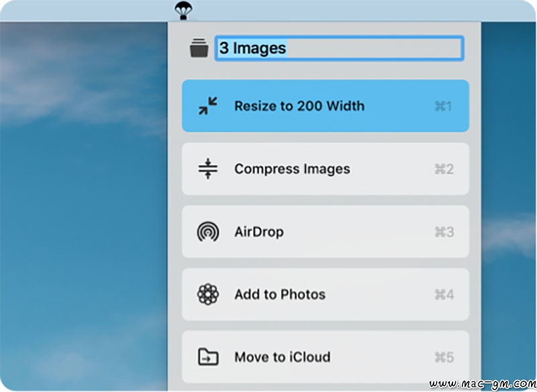The width and height of the screenshot is (537, 392).
Task: Click the AirDrop rings icon
Action: [208, 232]
